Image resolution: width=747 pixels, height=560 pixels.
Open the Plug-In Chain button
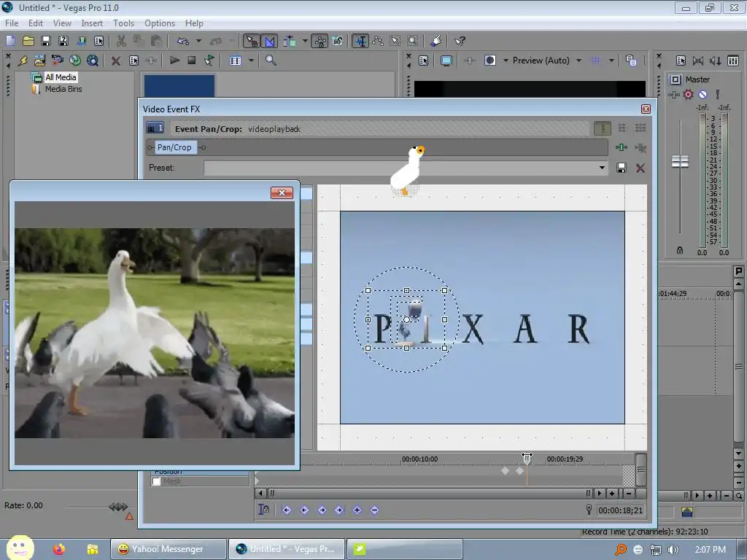tap(622, 147)
